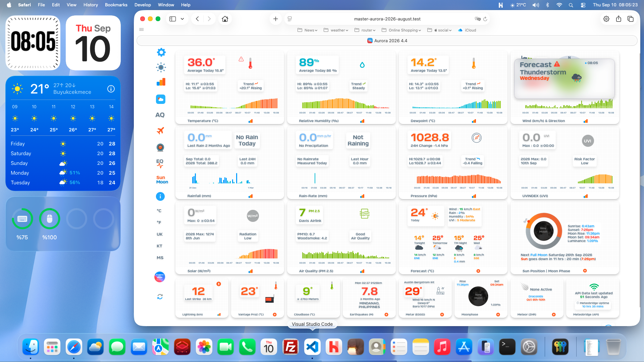The width and height of the screenshot is (644, 362).
Task: Select the Aurora 2026 4.4 tab
Action: pos(387,41)
